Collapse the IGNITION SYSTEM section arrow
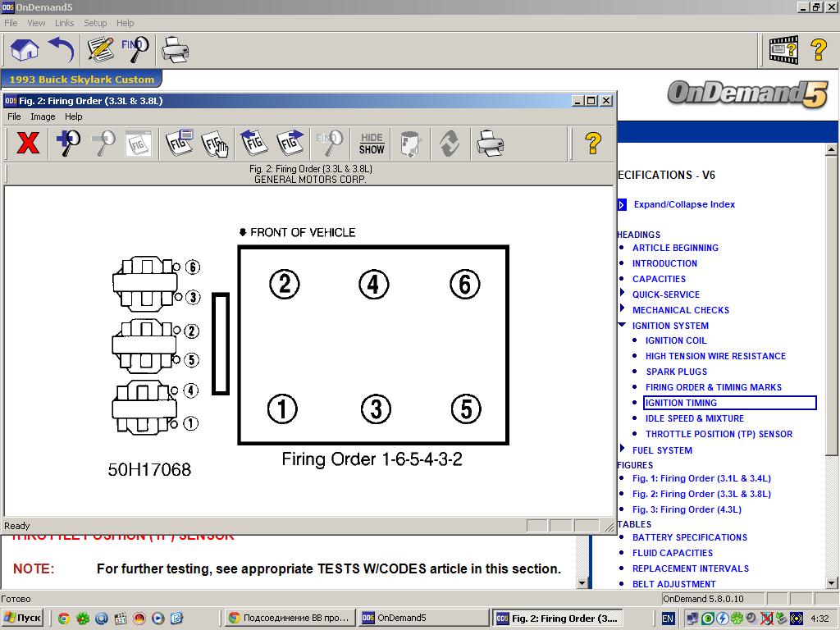 [623, 326]
